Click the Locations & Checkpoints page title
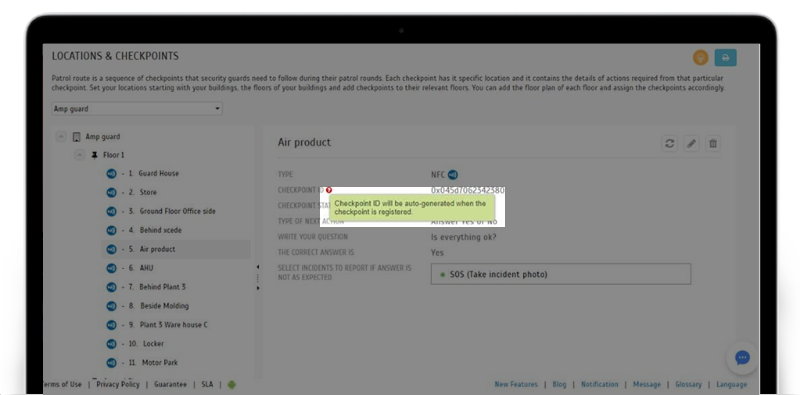Screen dimensions: 800x395 pos(115,56)
